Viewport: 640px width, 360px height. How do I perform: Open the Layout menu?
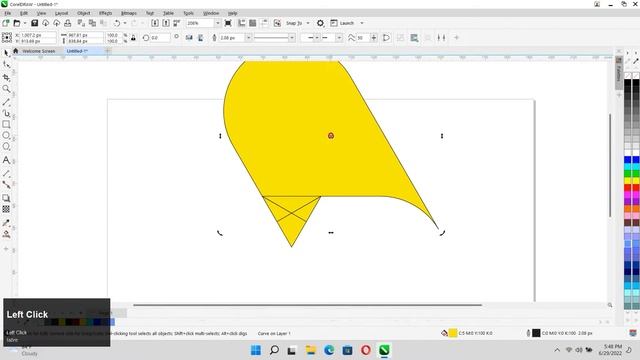pyautogui.click(x=61, y=13)
